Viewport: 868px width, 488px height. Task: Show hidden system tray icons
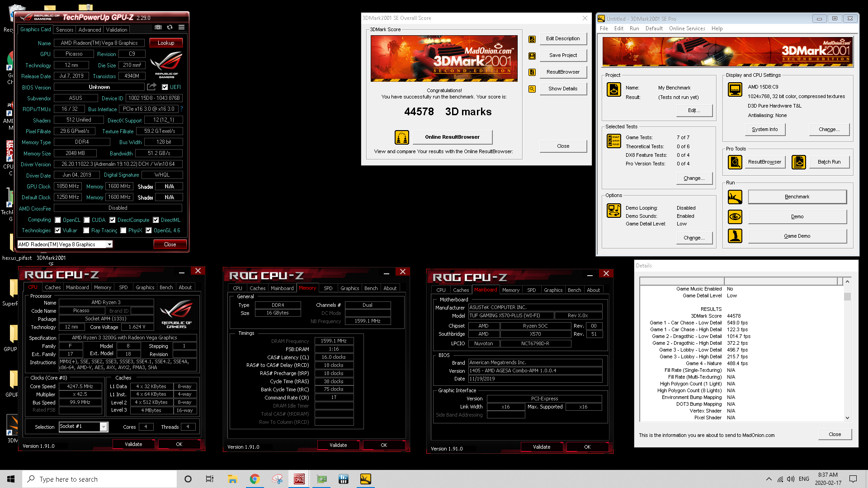coord(769,479)
